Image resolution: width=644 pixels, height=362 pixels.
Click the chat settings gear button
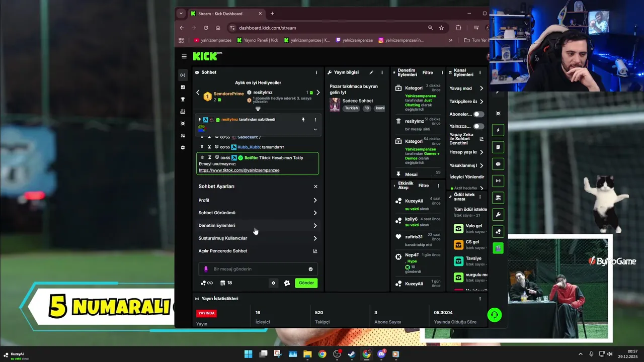(x=273, y=283)
